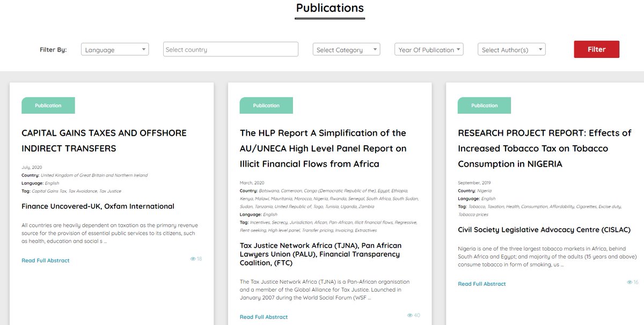The image size is (644, 325).
Task: Click the Publications page heading
Action: click(330, 8)
